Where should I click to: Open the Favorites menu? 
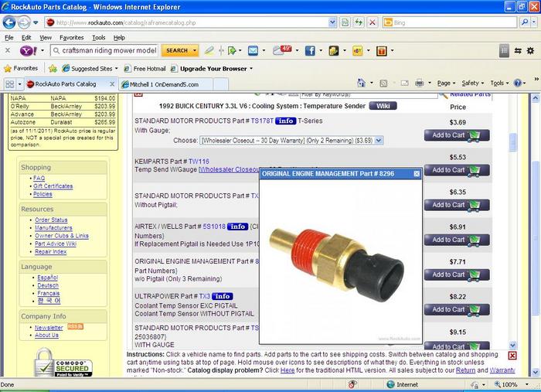pyautogui.click(x=71, y=38)
